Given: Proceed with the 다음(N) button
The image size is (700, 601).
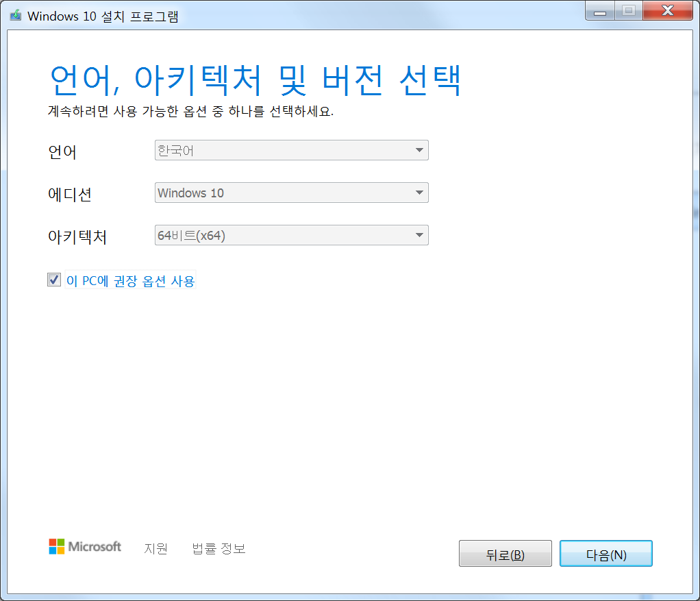Looking at the screenshot, I should [605, 554].
